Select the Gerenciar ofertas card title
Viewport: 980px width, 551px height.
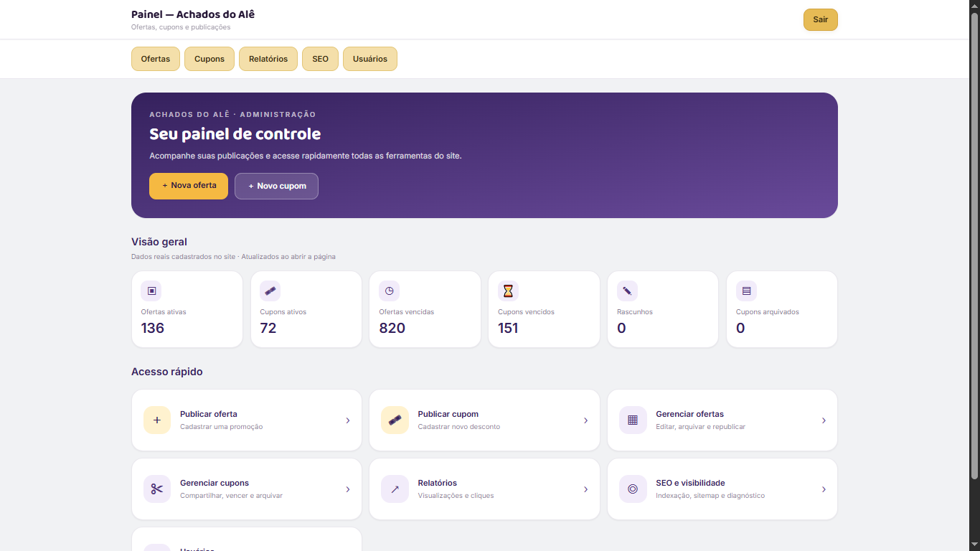point(689,414)
